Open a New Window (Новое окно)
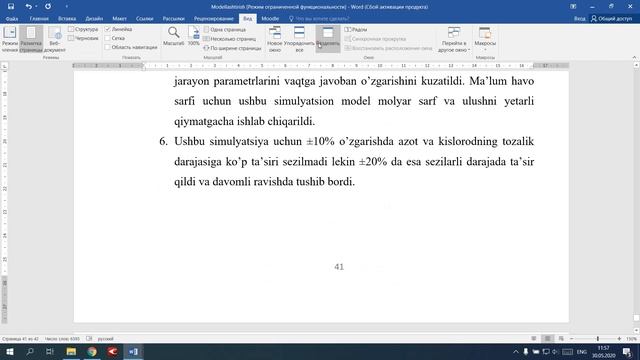Image resolution: width=640 pixels, height=360 pixels. tap(275, 39)
